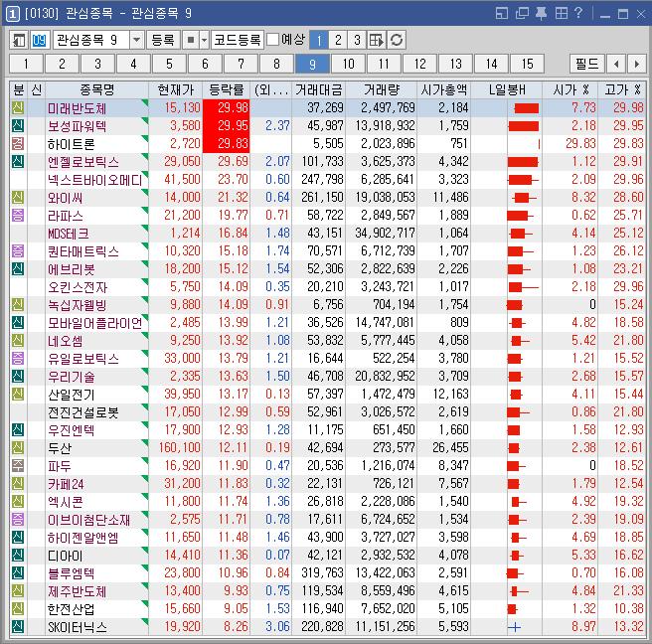
Task: Sort by 종목명 column header
Action: coord(96,89)
